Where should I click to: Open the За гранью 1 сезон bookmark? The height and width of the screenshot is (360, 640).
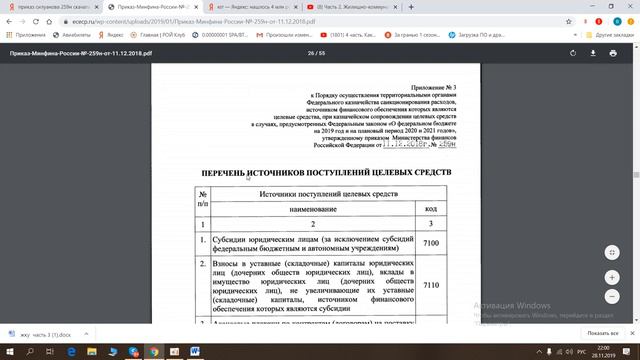click(412, 35)
